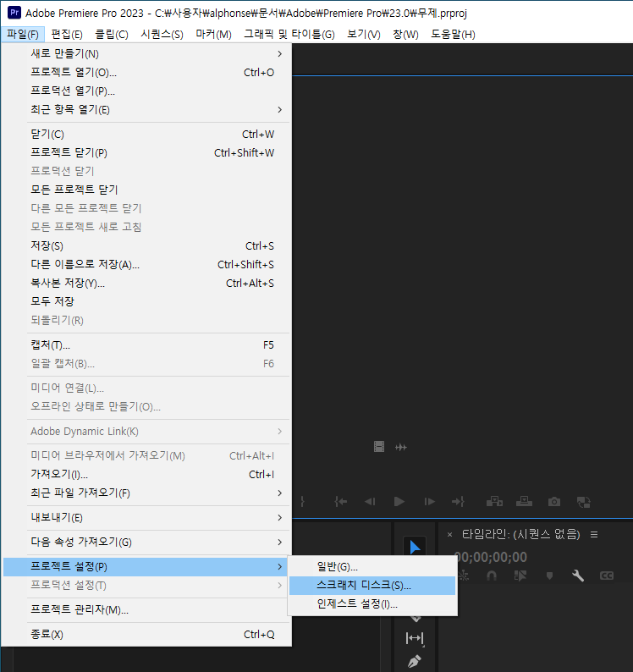Toggle timeline Snap magnet icon
Screen dimensions: 633x672
(492, 576)
